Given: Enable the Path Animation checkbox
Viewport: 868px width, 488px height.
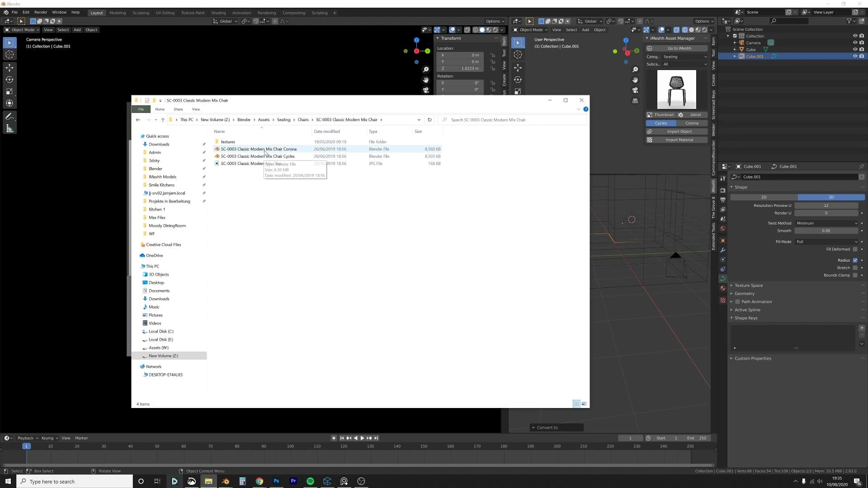Looking at the screenshot, I should (x=737, y=302).
